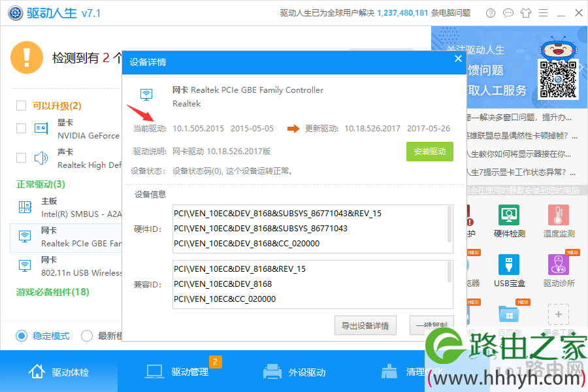Click the 驱动人生 gear logo icon
This screenshot has width=588, height=392.
[16, 13]
